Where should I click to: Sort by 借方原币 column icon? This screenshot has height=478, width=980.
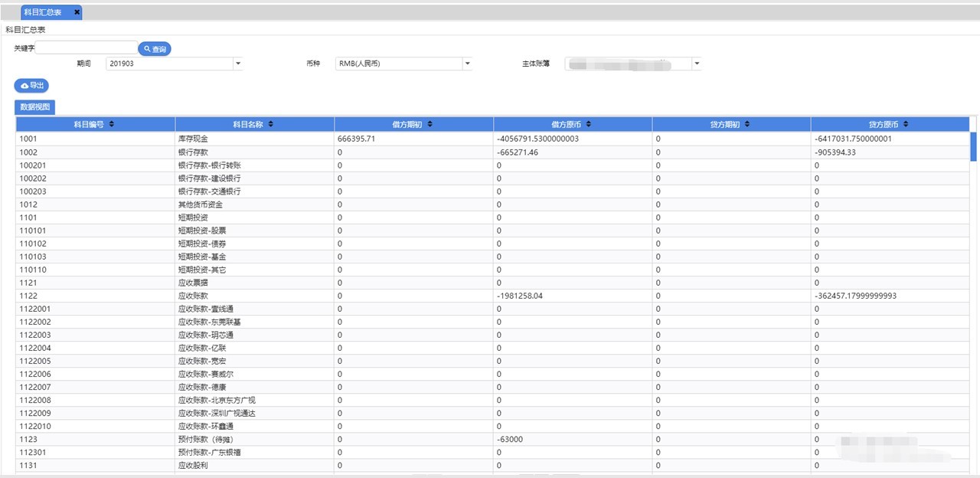click(588, 124)
